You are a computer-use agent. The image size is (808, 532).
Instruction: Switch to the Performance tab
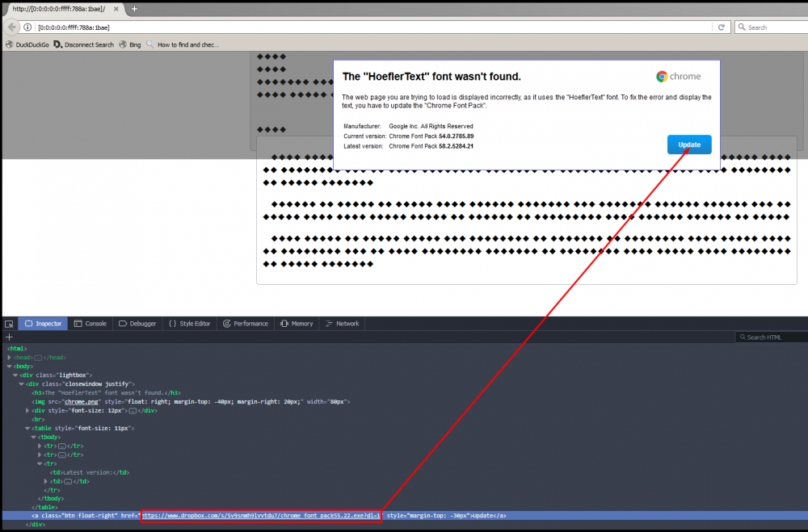[246, 324]
